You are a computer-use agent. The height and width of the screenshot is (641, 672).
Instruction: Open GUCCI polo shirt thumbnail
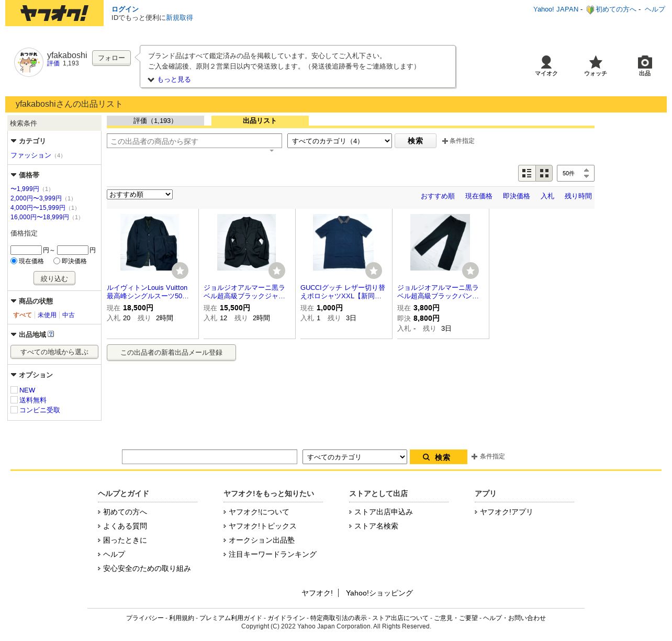(343, 242)
